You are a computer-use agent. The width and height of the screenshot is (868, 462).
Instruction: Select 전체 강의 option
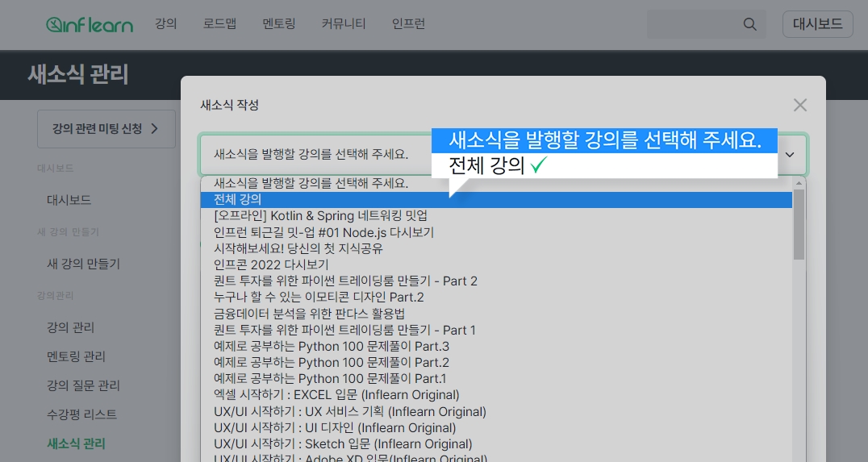pos(237,199)
